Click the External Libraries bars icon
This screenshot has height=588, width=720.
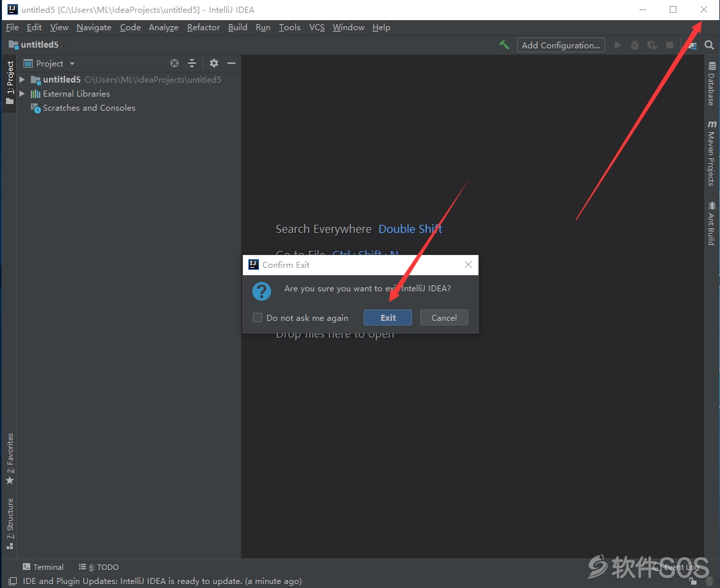pyautogui.click(x=36, y=94)
